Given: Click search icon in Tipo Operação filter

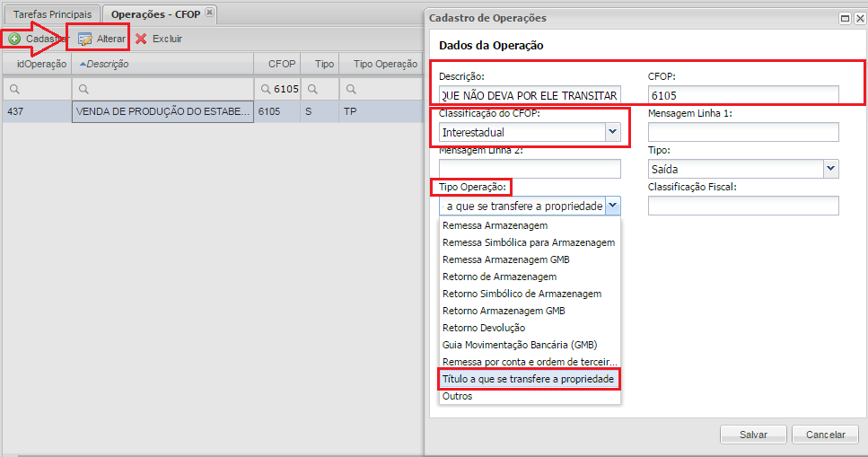Looking at the screenshot, I should click(351, 89).
